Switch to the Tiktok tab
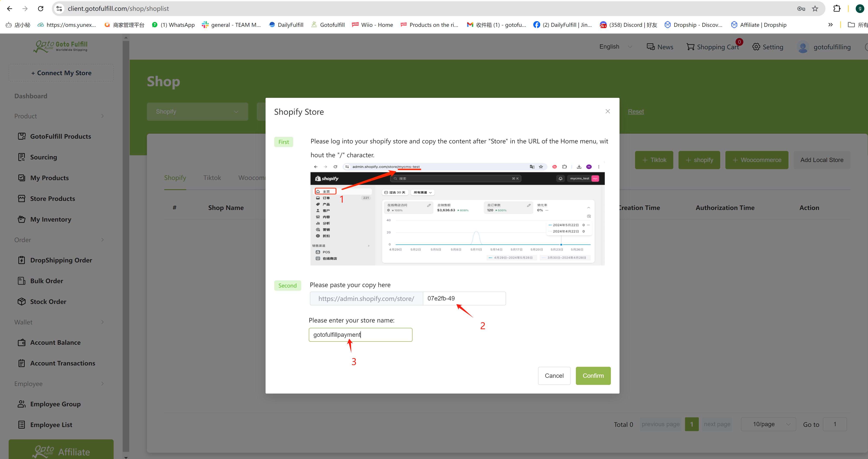 [x=212, y=178]
